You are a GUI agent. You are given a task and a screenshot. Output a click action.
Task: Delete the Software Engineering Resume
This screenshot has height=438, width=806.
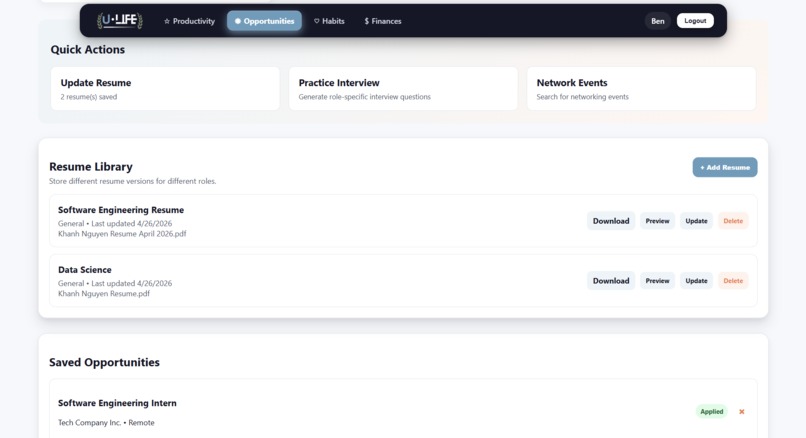tap(733, 221)
